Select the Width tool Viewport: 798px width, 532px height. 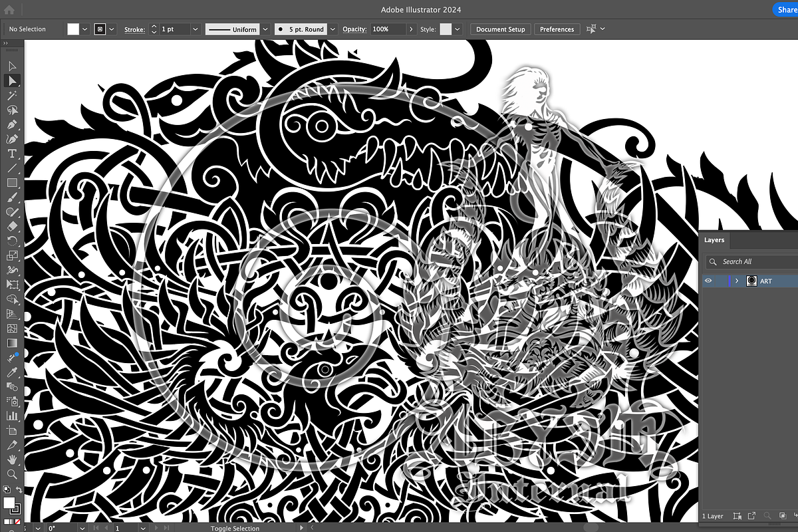point(12,270)
